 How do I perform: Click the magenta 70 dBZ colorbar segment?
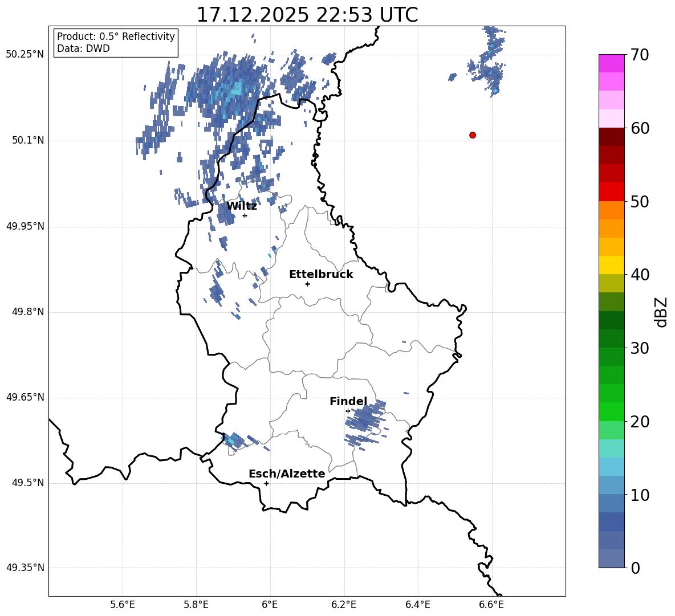pos(612,63)
